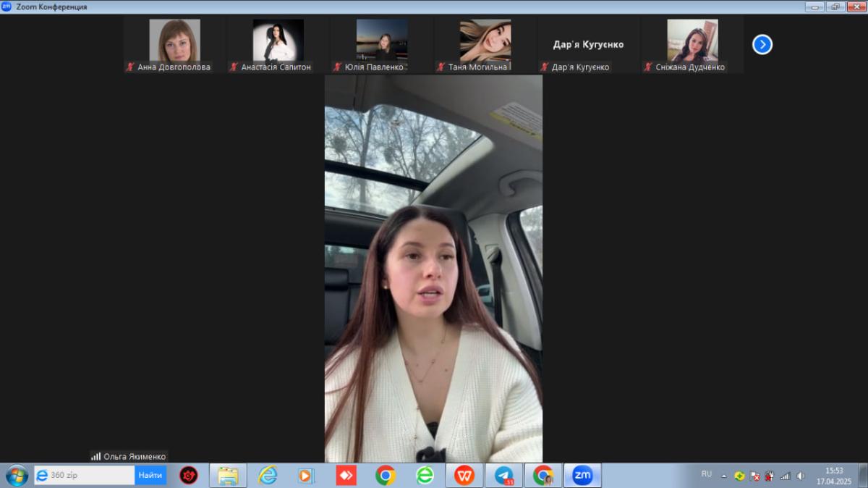
Task: Open the Windows Explorer folder icon
Action: coord(228,476)
